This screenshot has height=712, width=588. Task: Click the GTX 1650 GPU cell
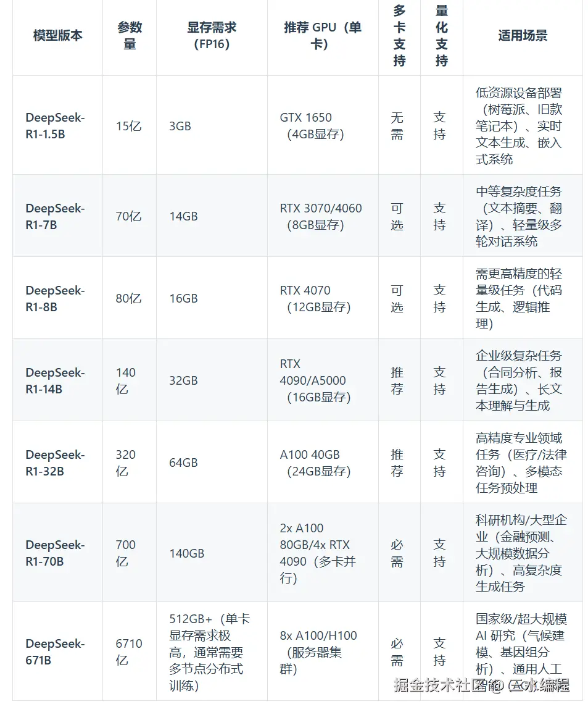[x=312, y=125]
